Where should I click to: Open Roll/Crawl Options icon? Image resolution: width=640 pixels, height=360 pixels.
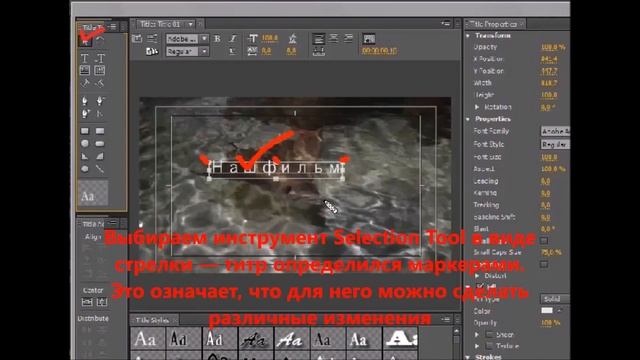[152, 39]
